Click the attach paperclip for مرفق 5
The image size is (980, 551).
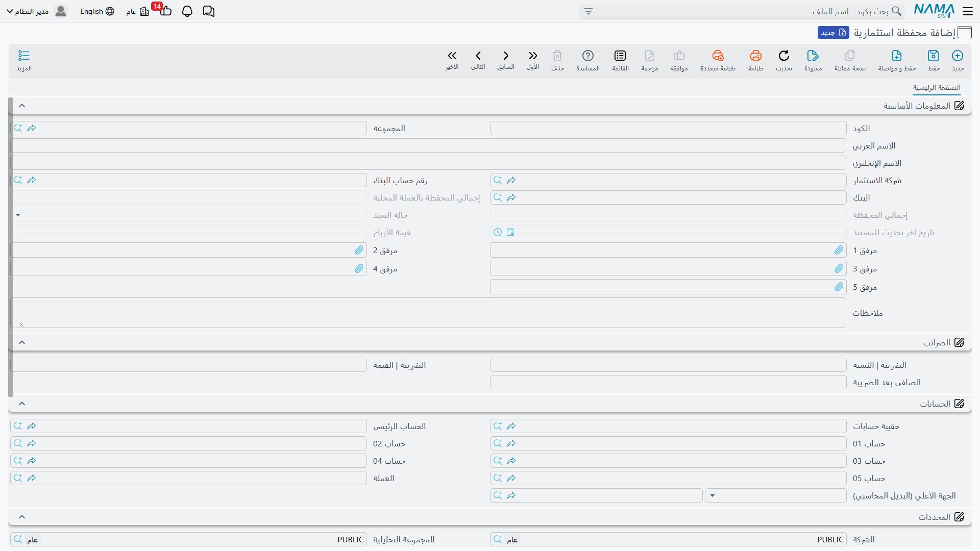pos(839,287)
